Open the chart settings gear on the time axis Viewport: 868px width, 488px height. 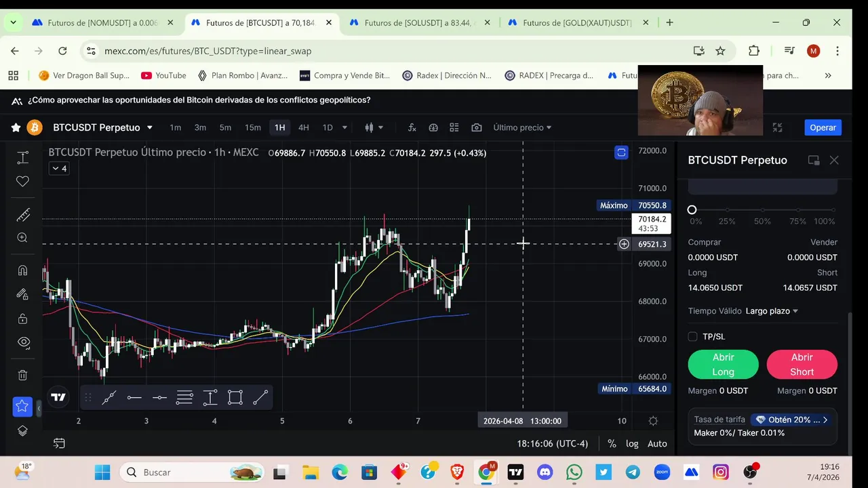tap(653, 421)
